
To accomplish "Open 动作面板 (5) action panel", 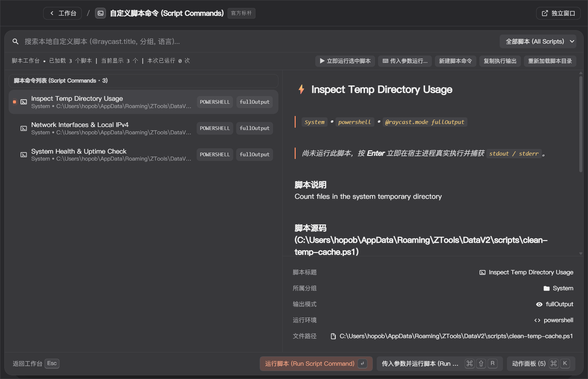I will coord(541,363).
